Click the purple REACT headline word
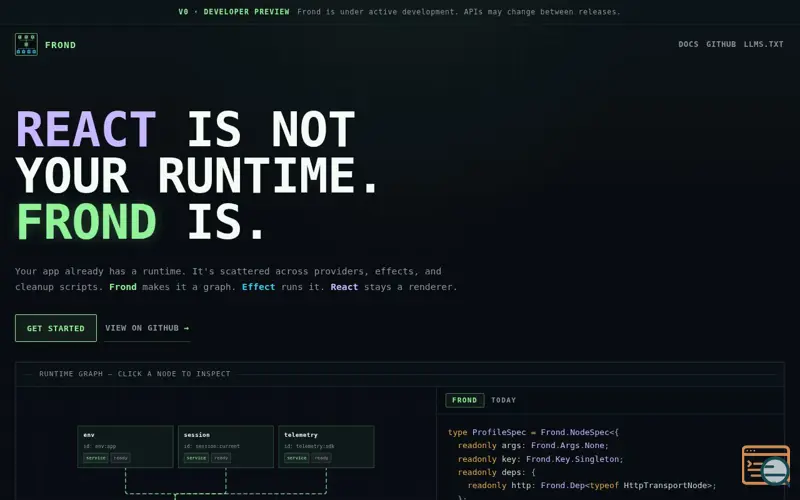 86,129
